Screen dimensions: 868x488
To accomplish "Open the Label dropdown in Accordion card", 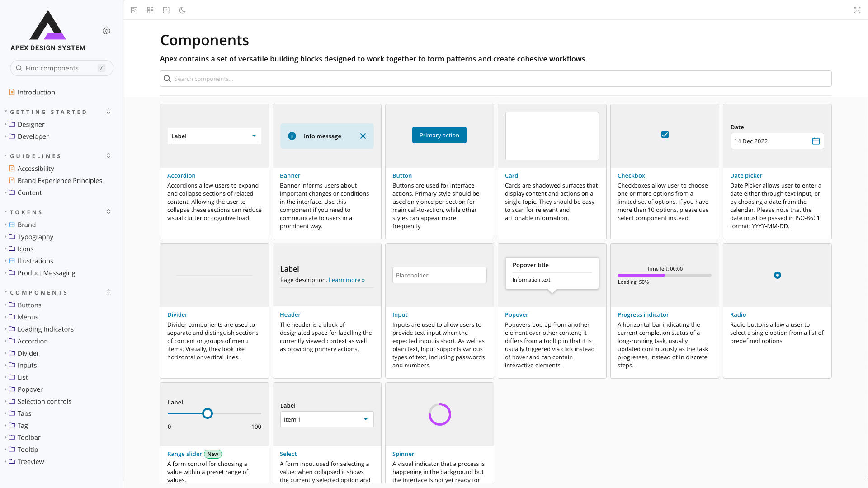I will tap(254, 136).
